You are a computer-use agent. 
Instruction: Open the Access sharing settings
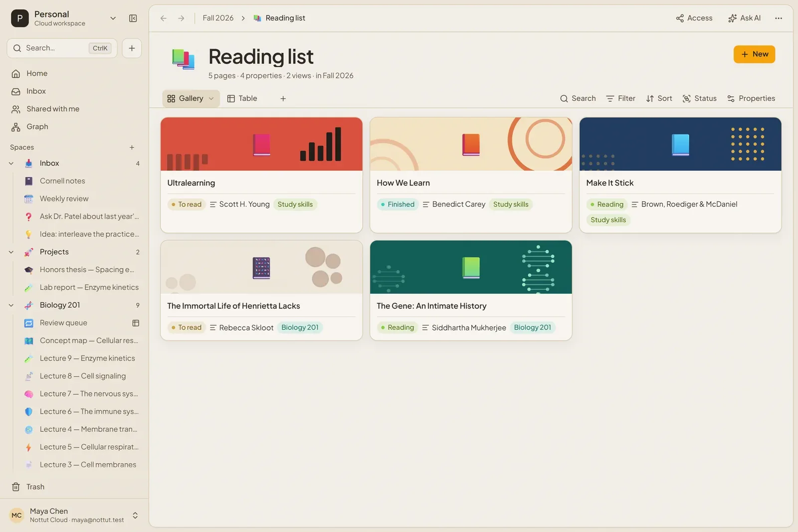tap(694, 18)
